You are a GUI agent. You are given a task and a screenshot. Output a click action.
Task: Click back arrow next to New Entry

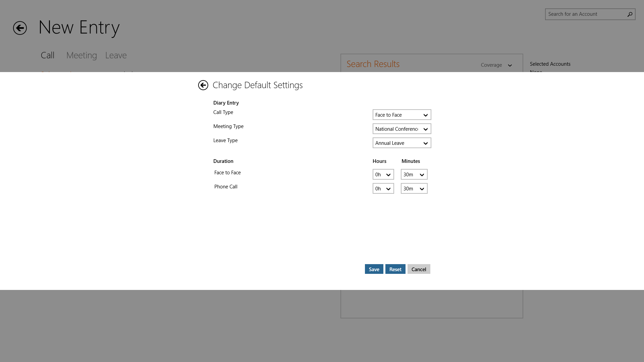[20, 28]
